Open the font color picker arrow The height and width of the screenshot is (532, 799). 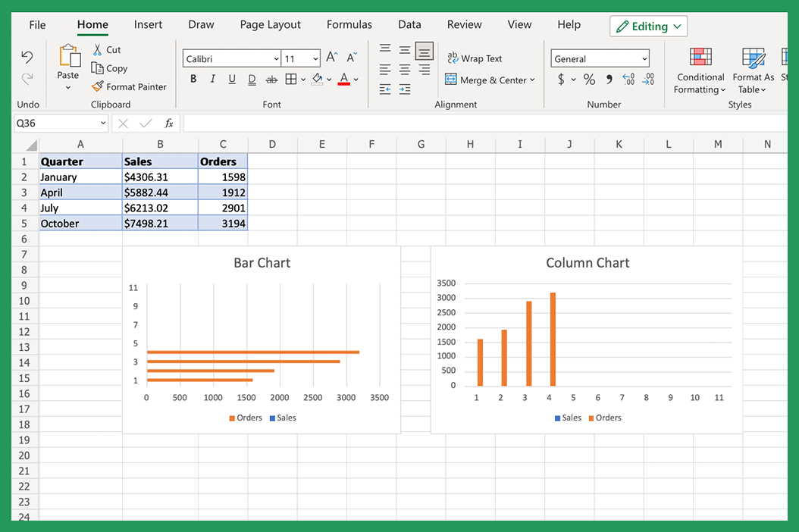pyautogui.click(x=356, y=79)
